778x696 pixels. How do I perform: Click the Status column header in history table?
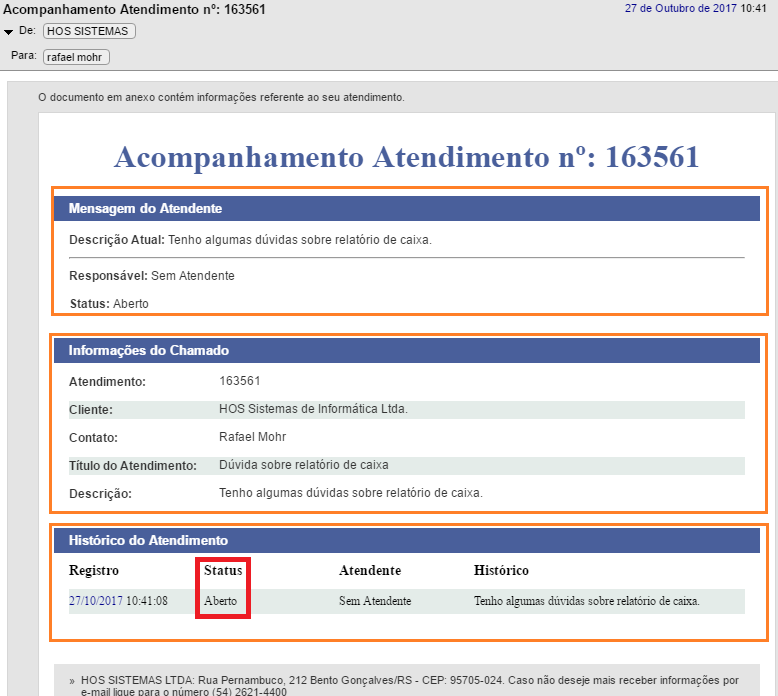point(223,570)
